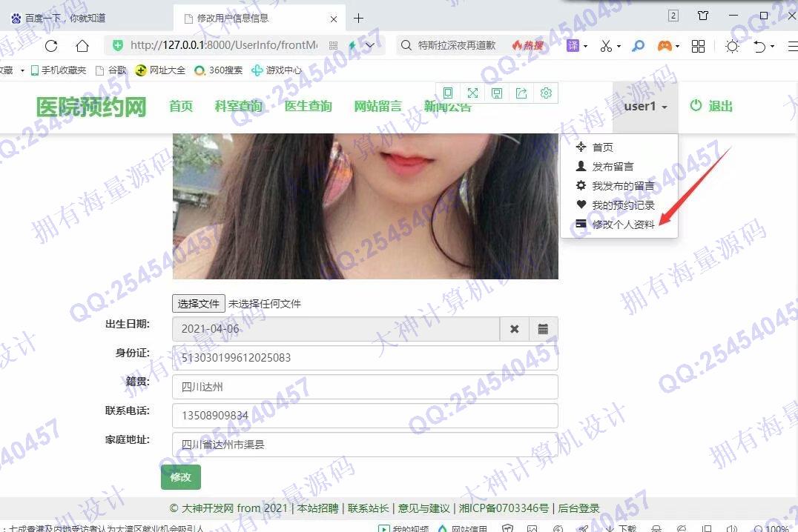Screen dimensions: 798x532
Task: Open the 手机收藏夹 bookmark
Action: coord(59,70)
